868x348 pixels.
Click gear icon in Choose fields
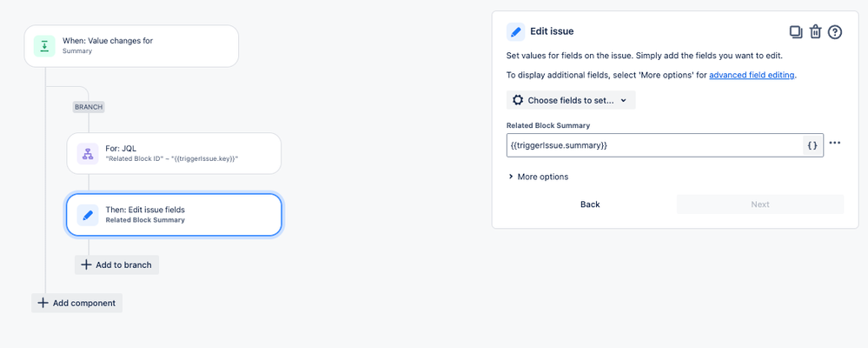[x=518, y=100]
